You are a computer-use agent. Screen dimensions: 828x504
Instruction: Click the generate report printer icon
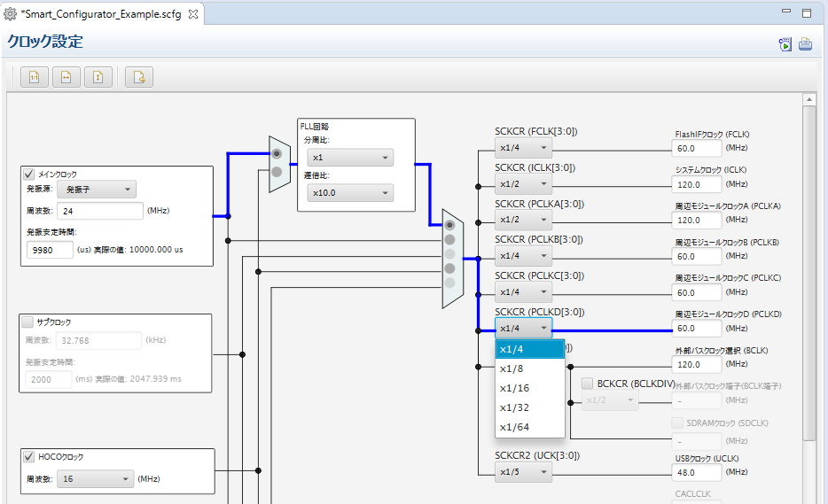805,44
